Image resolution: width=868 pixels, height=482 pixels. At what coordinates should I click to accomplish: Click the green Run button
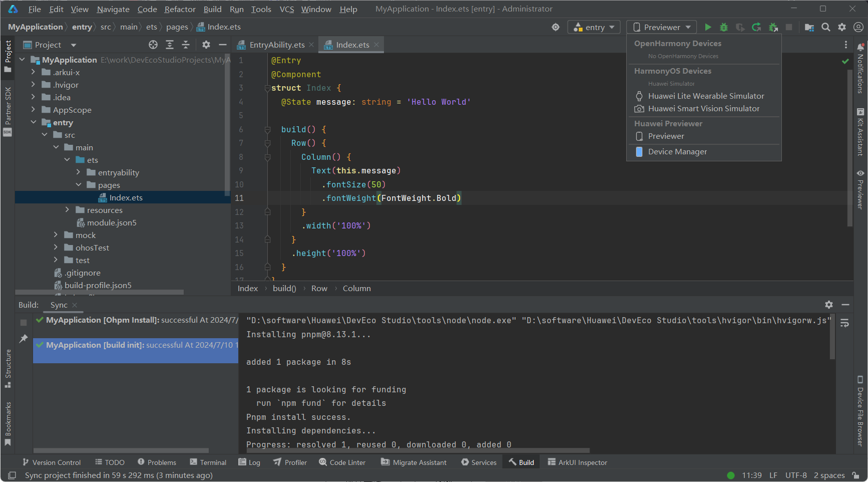point(707,27)
